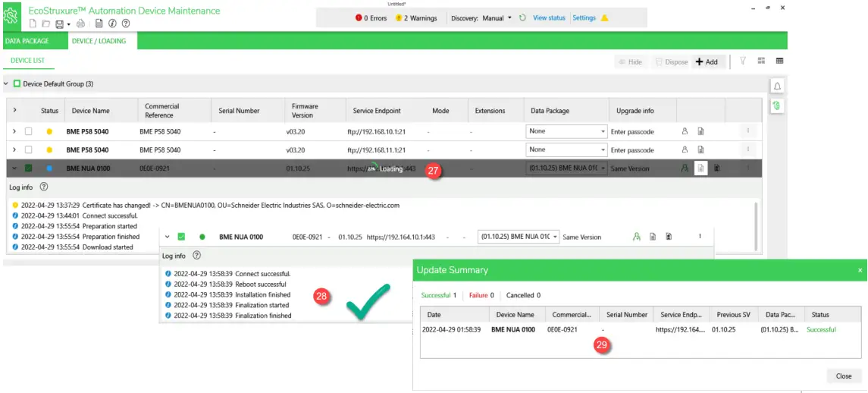Save the project with the disk icon
868x393 pixels.
pos(59,24)
